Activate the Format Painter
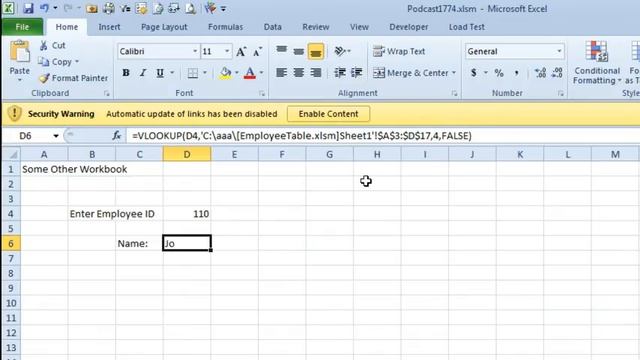Screen dimensions: 640x360 (73, 78)
